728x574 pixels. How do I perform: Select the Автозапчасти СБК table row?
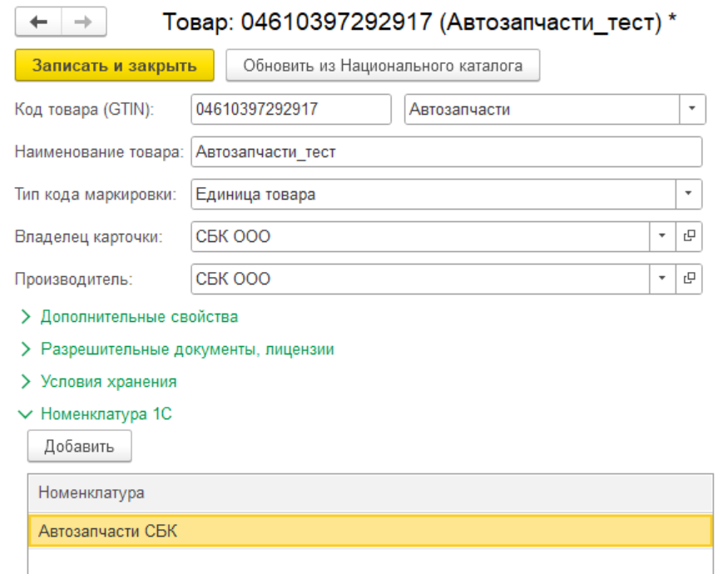pyautogui.click(x=369, y=531)
